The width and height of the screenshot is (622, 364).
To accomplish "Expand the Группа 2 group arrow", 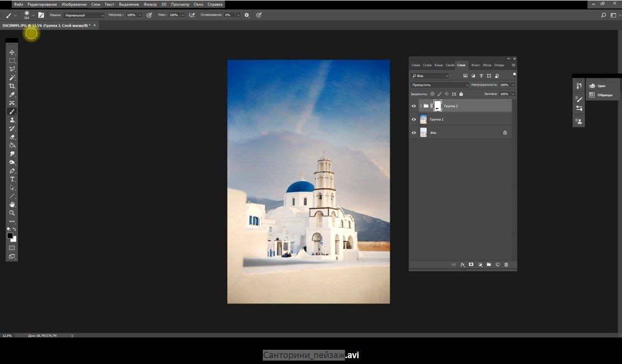I will [421, 106].
